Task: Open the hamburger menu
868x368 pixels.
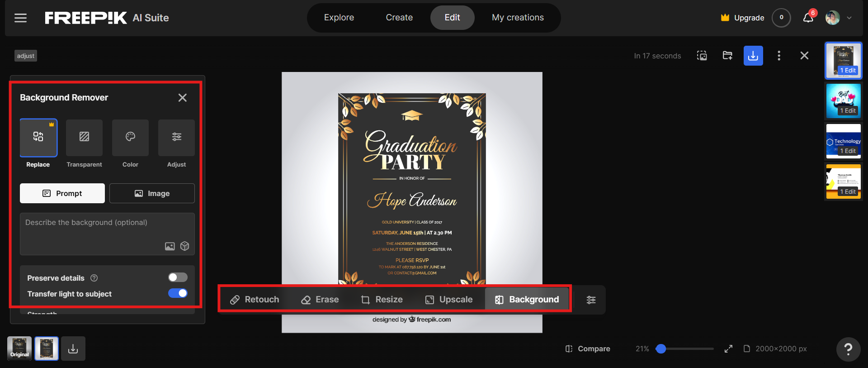Action: (x=20, y=18)
